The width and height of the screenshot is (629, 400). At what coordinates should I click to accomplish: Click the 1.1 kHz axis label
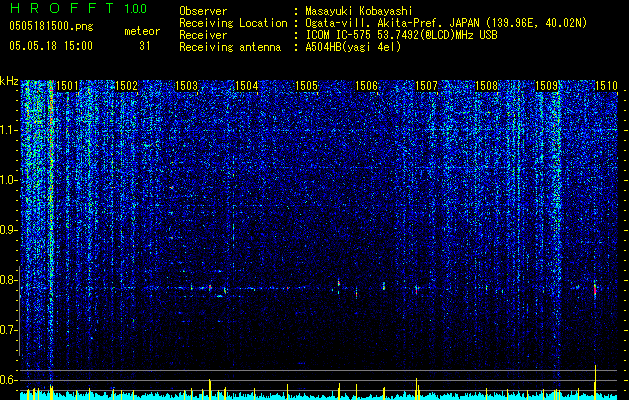click(9, 130)
